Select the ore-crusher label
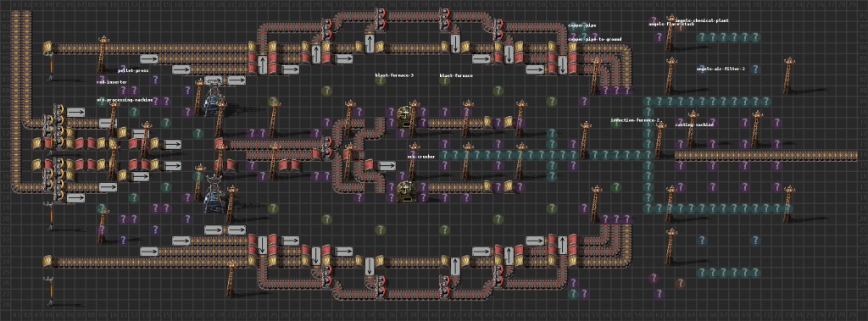This screenshot has height=321, width=868. click(x=420, y=157)
